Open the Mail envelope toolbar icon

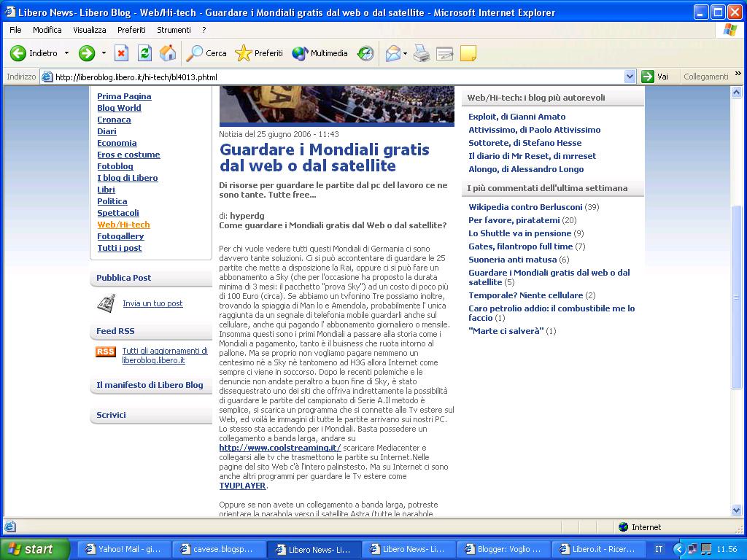tap(393, 53)
